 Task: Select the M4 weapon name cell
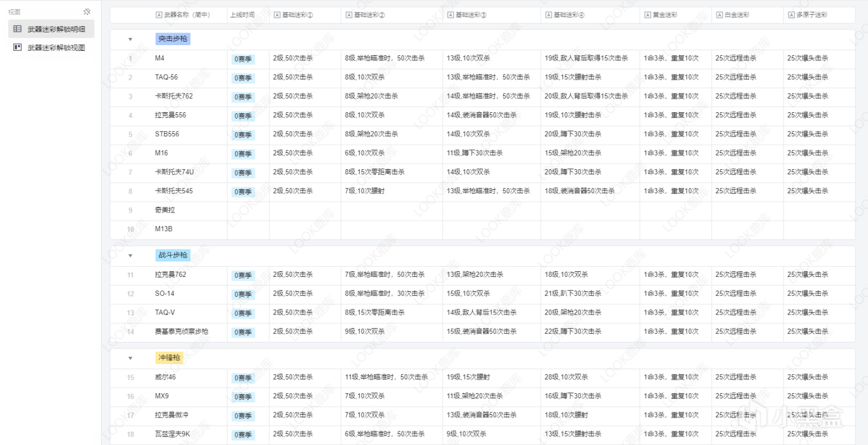click(189, 59)
